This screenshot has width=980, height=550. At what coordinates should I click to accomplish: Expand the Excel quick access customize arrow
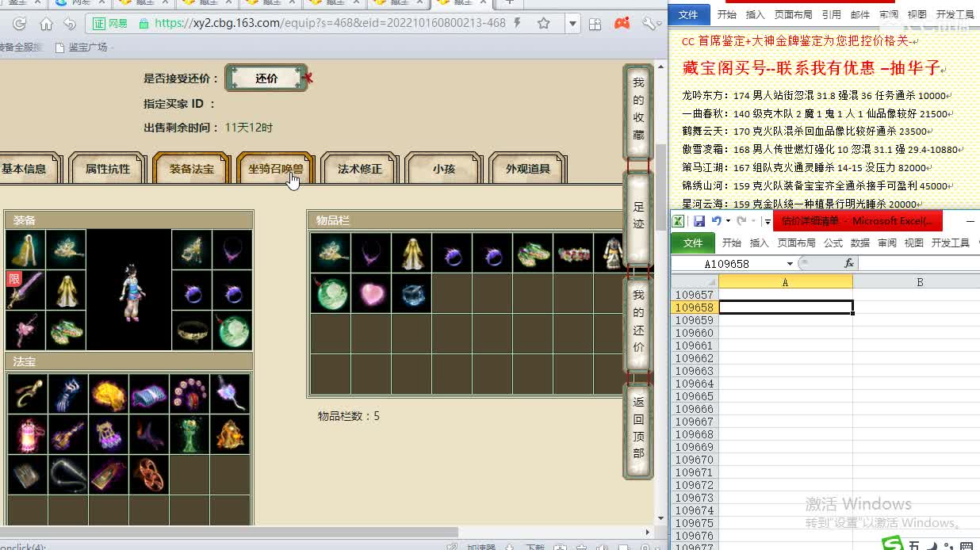768,222
